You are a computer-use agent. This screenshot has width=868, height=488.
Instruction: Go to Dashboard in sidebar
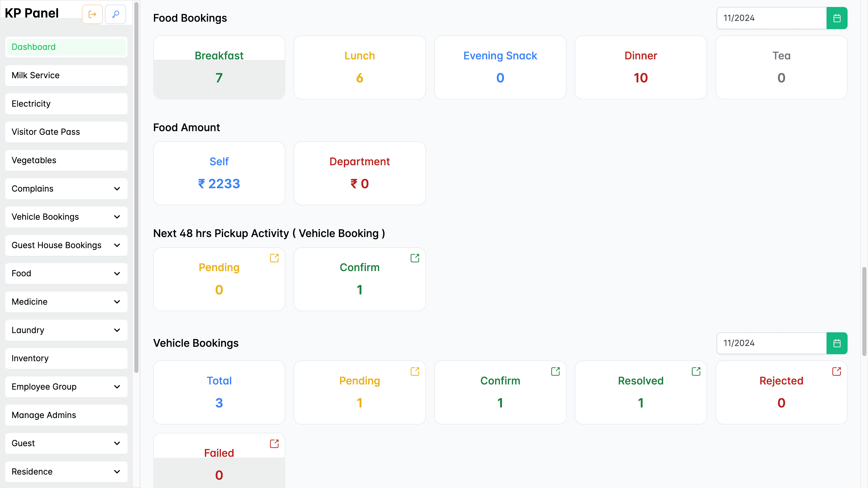(66, 47)
